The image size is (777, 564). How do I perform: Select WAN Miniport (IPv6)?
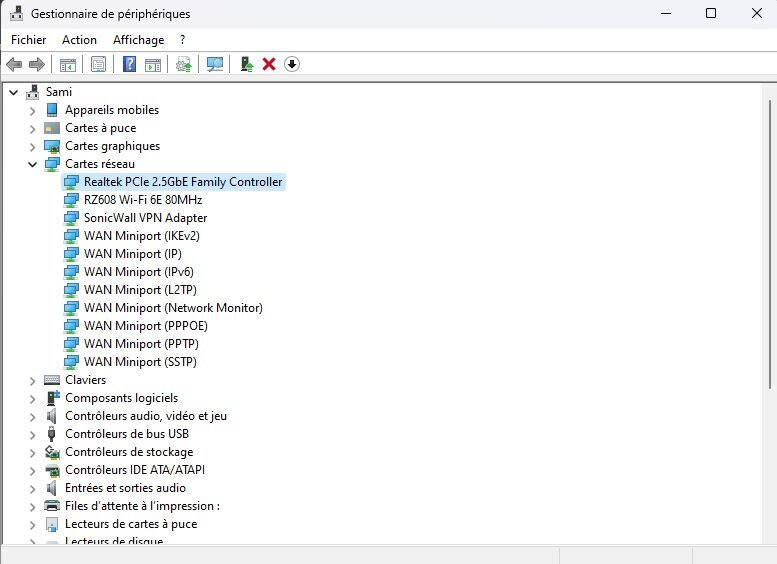pyautogui.click(x=139, y=272)
